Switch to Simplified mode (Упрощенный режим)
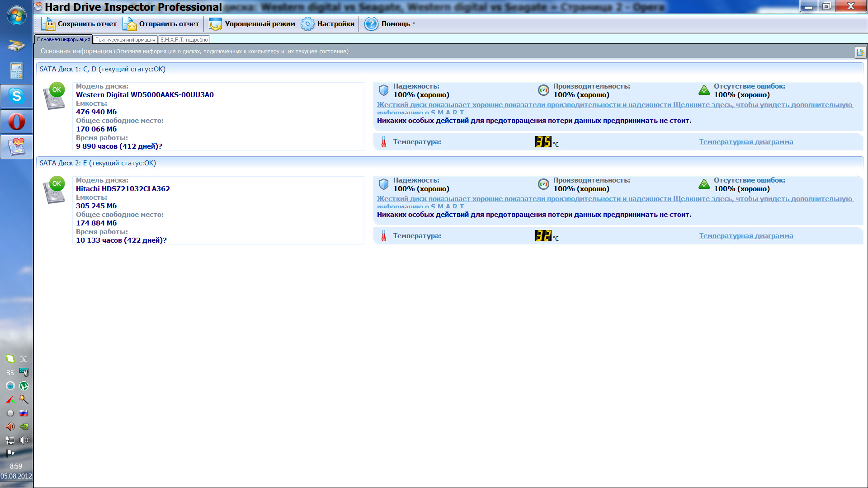868x488 pixels. point(252,24)
